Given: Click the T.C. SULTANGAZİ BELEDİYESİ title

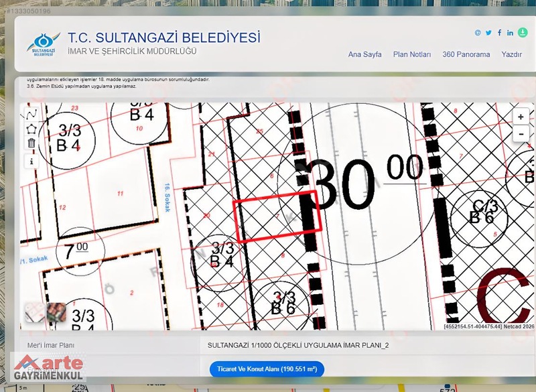Looking at the screenshot, I should (163, 38).
